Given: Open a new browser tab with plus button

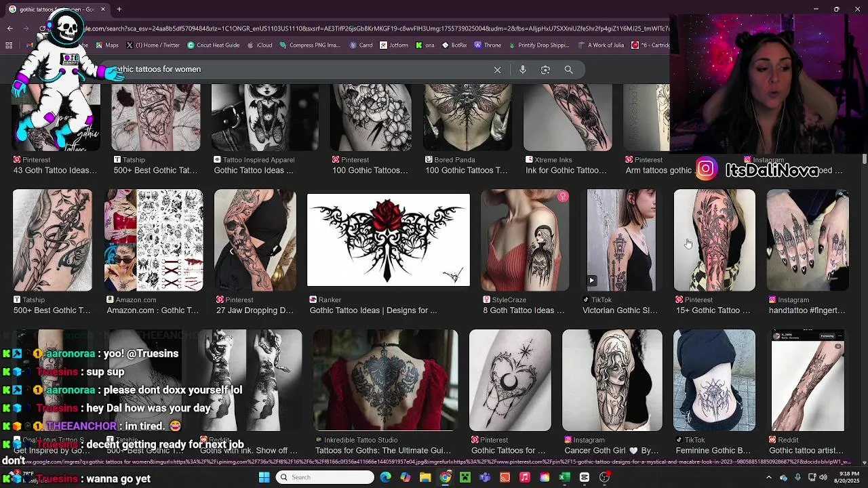Looking at the screenshot, I should pos(119,9).
